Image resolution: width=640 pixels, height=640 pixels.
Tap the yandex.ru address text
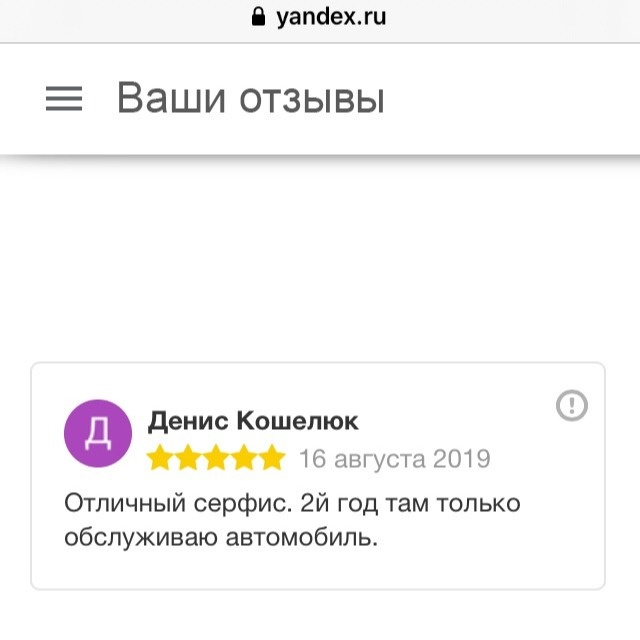[331, 17]
